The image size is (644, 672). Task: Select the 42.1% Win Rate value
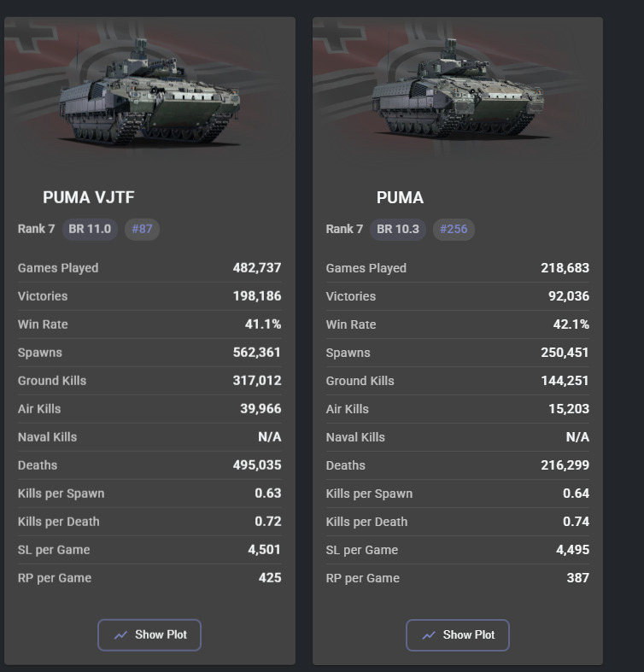click(571, 324)
